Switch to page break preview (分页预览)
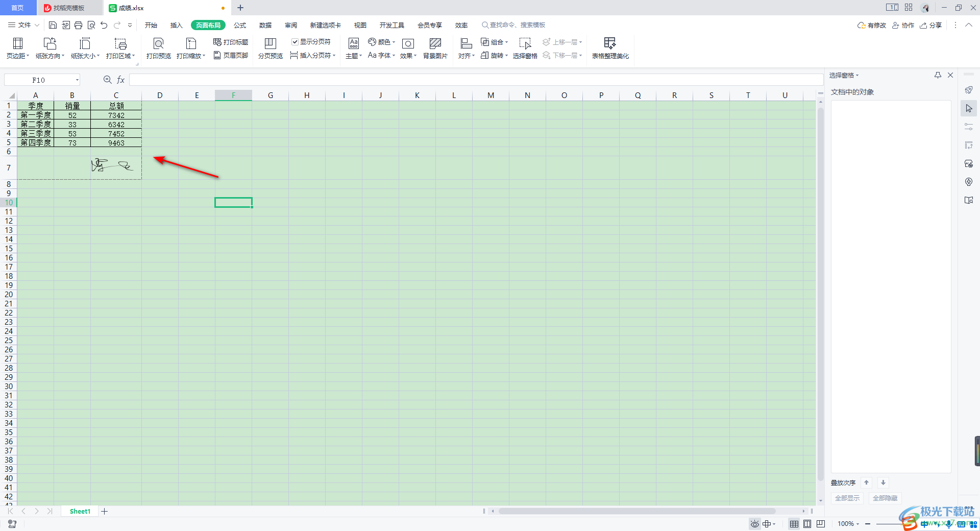 pos(271,49)
